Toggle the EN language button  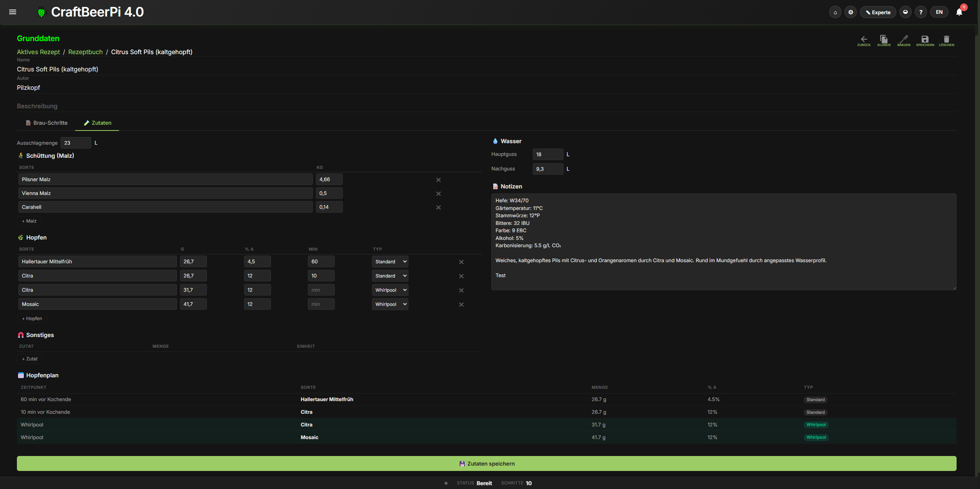point(939,12)
